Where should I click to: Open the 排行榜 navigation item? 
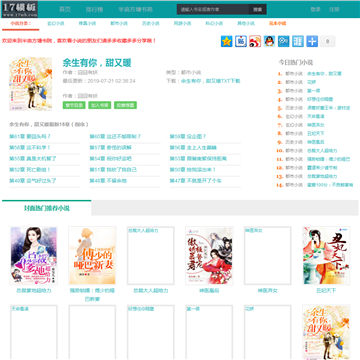[94, 9]
